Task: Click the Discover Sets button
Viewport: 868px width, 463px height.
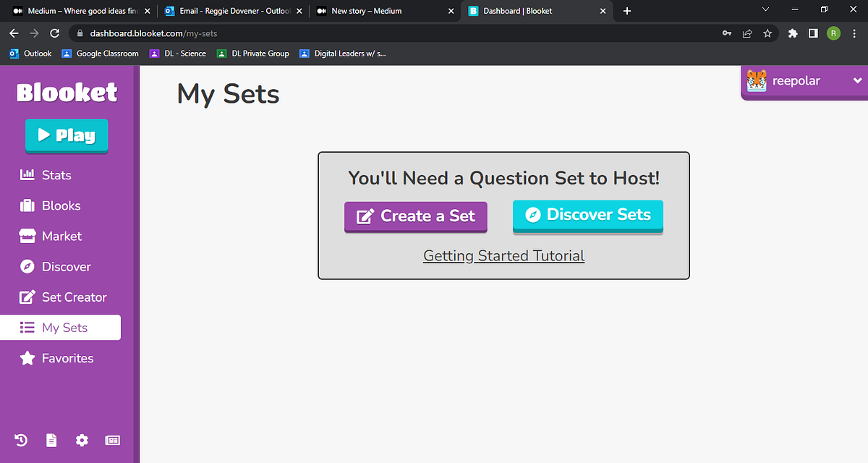Action: click(588, 216)
